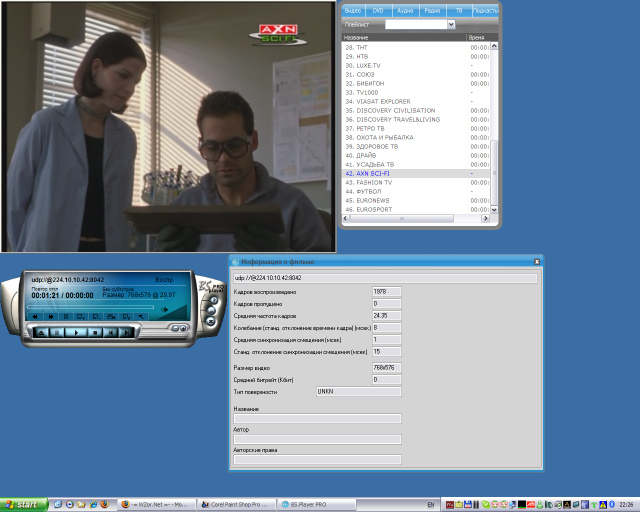Click the right small oval button under display
Image resolution: width=640 pixels, height=512 pixels.
[x=183, y=328]
